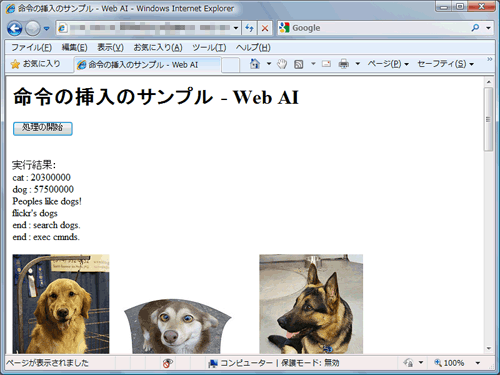Screen dimensions: 500x375
Task: Open the お気に入り(A) menu
Action: 158,47
